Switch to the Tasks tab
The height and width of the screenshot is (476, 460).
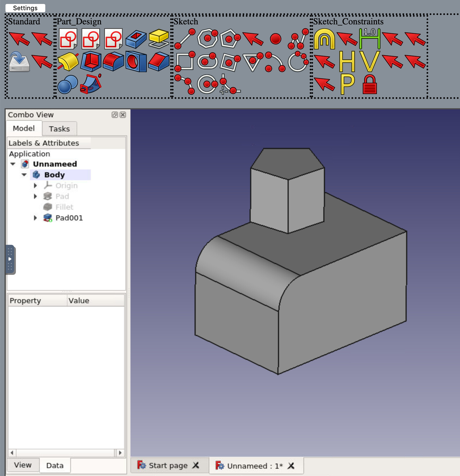[x=59, y=129]
